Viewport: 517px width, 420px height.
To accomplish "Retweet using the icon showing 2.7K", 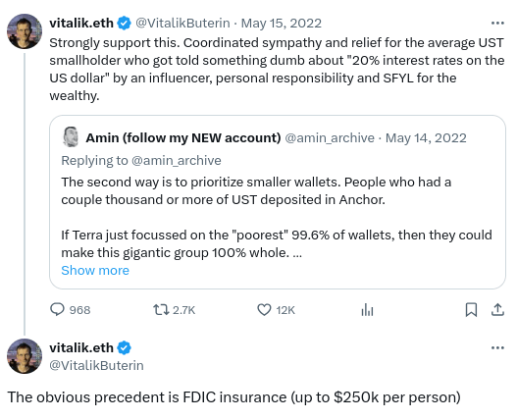I will pyautogui.click(x=161, y=310).
